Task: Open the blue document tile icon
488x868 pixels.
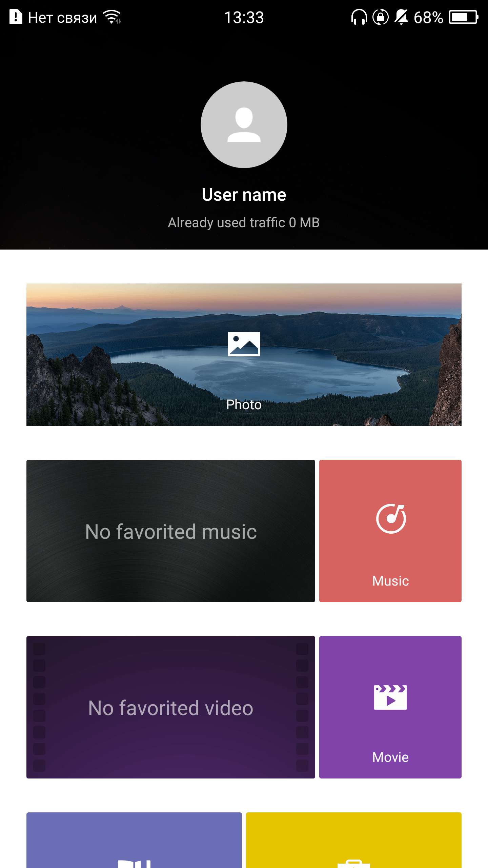Action: (x=134, y=863)
